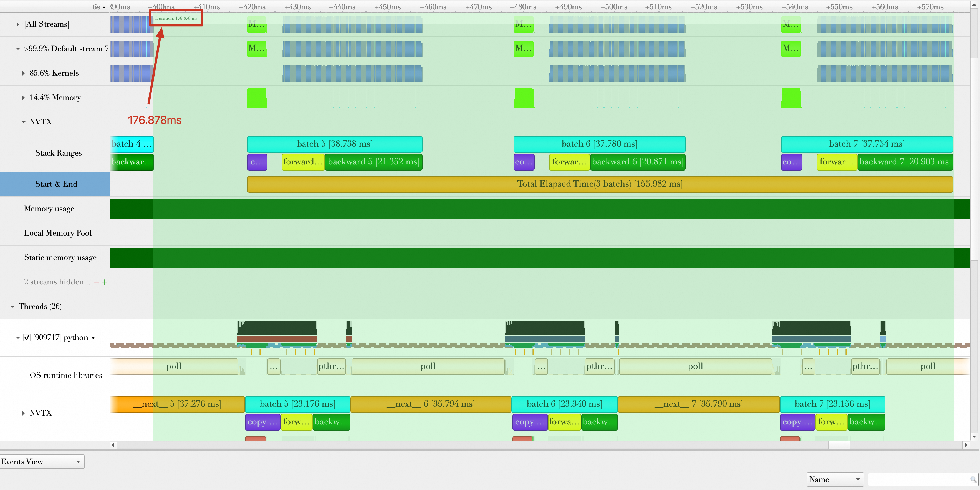This screenshot has height=490, width=980.
Task: Expand the 85.6% Kernels row
Action: coord(24,73)
